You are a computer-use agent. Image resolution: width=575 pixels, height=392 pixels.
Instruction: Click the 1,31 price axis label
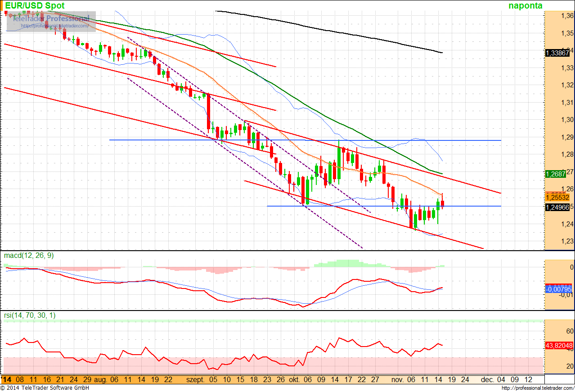point(568,103)
